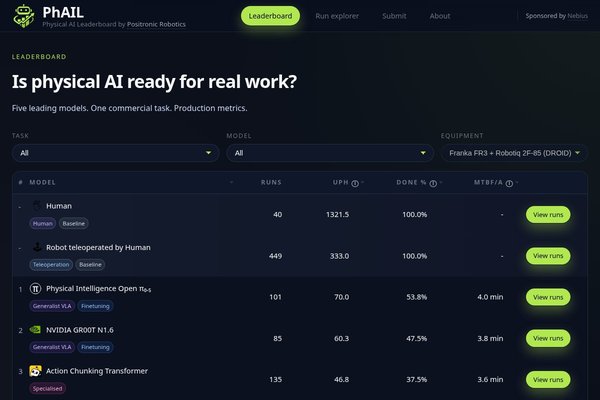Viewport: 600px width, 400px height.
Task: Click the PhAIL site title
Action: pyautogui.click(x=63, y=12)
